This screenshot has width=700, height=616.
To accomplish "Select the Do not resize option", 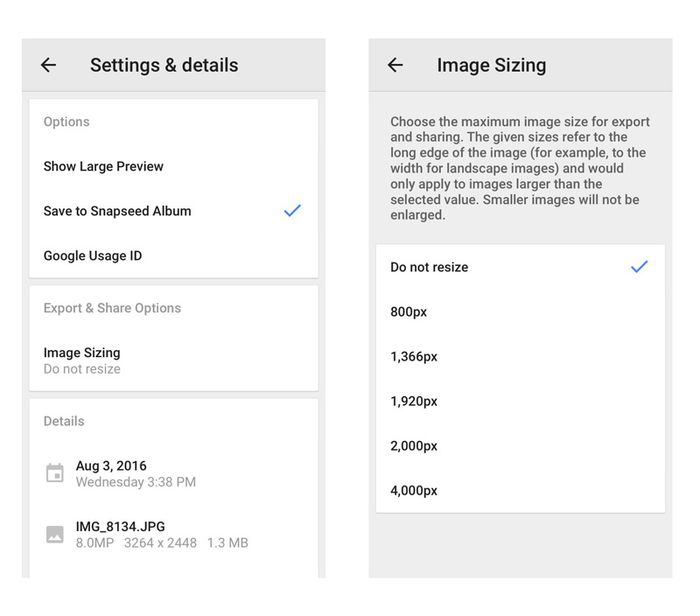I will click(x=520, y=267).
